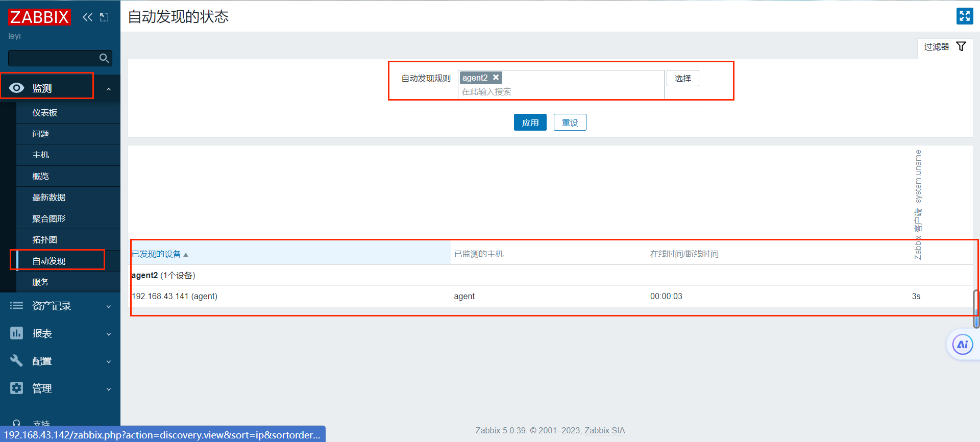The image size is (980, 442).
Task: Sort by 已发现的设备 column header
Action: click(160, 254)
